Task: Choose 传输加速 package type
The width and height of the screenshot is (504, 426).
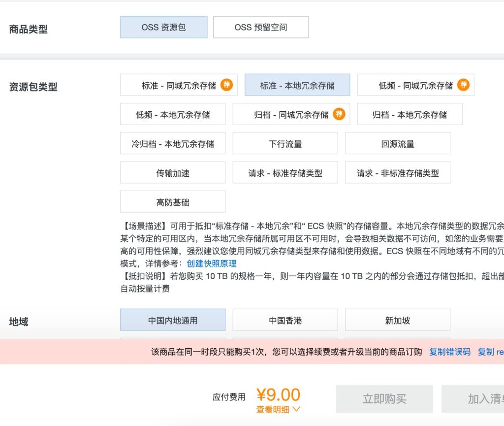Action: (172, 172)
